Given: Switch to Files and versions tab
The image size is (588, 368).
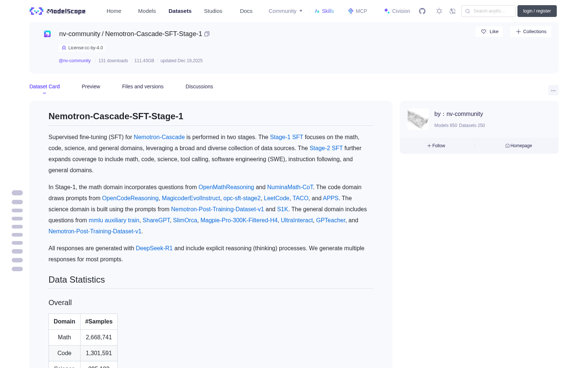Looking at the screenshot, I should (x=143, y=86).
